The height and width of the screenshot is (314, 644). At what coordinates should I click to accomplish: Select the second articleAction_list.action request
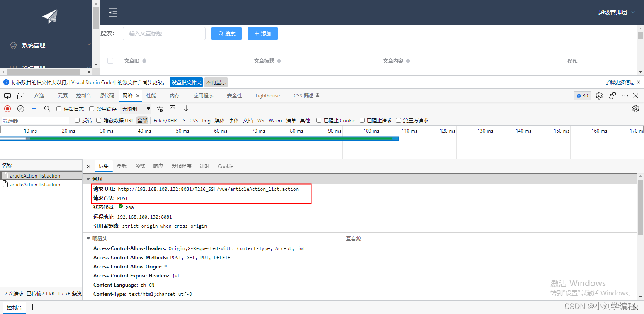click(41, 185)
